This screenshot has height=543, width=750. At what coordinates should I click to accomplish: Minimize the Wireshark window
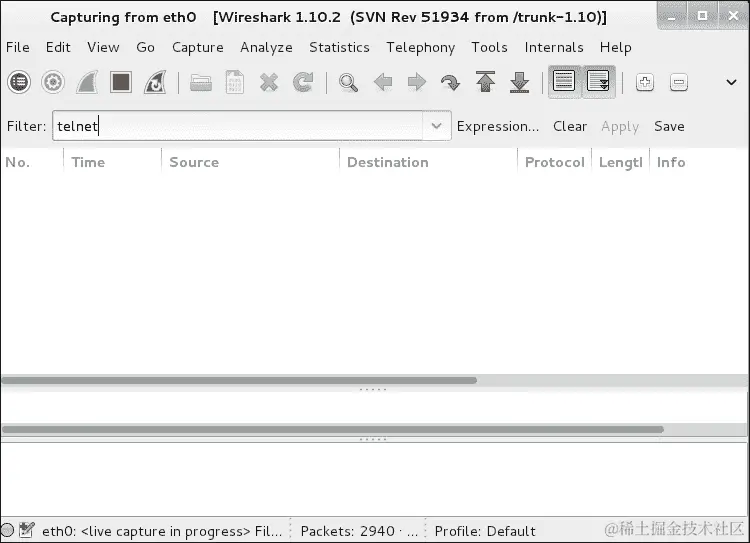tap(672, 16)
